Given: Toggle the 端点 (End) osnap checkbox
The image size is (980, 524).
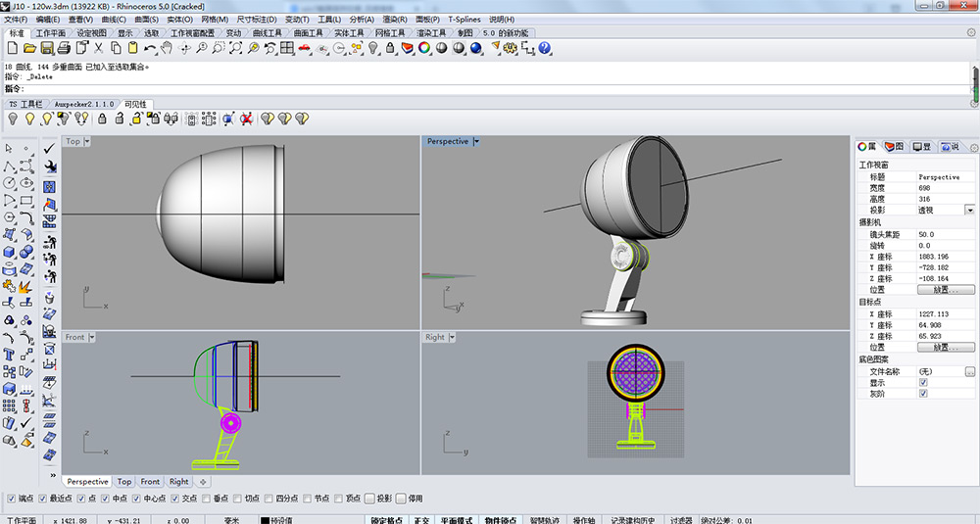Looking at the screenshot, I should (x=12, y=499).
